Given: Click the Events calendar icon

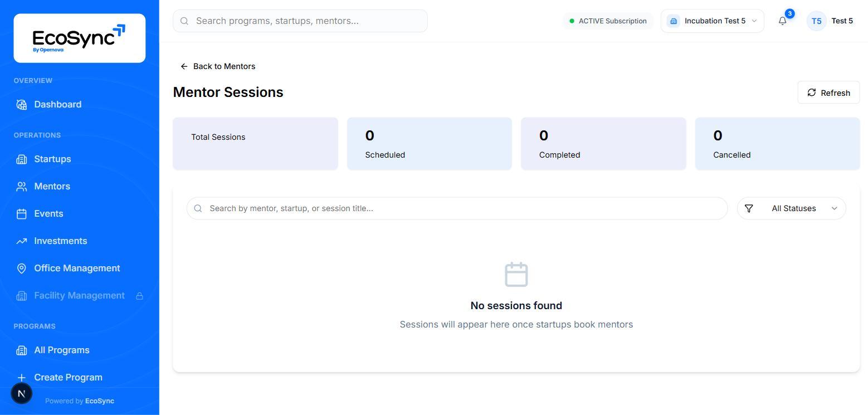Looking at the screenshot, I should [22, 214].
